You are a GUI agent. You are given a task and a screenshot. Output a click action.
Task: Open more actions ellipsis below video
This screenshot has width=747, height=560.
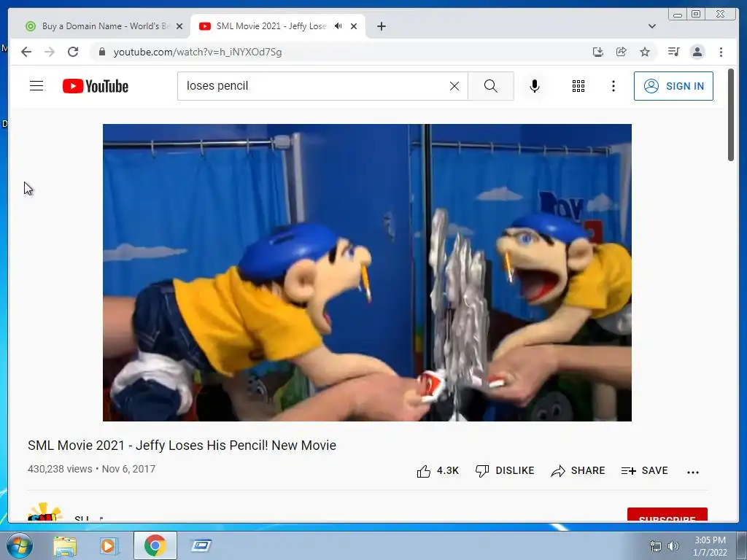tap(693, 472)
